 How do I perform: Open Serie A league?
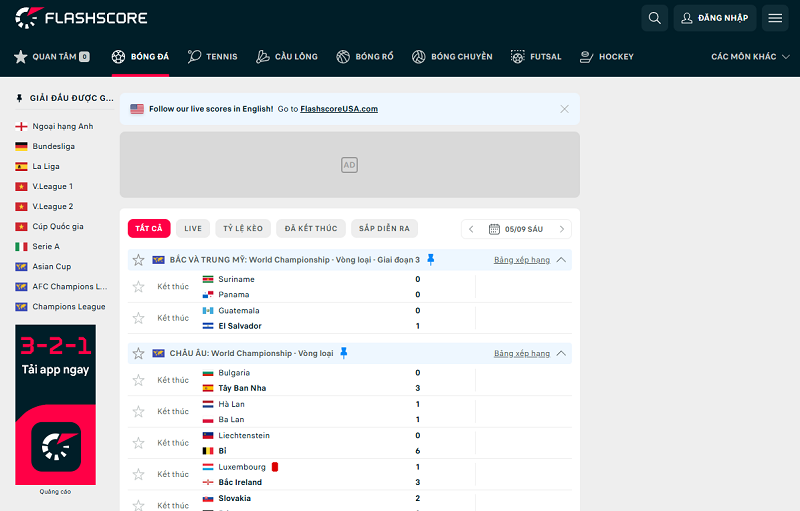[x=37, y=246]
